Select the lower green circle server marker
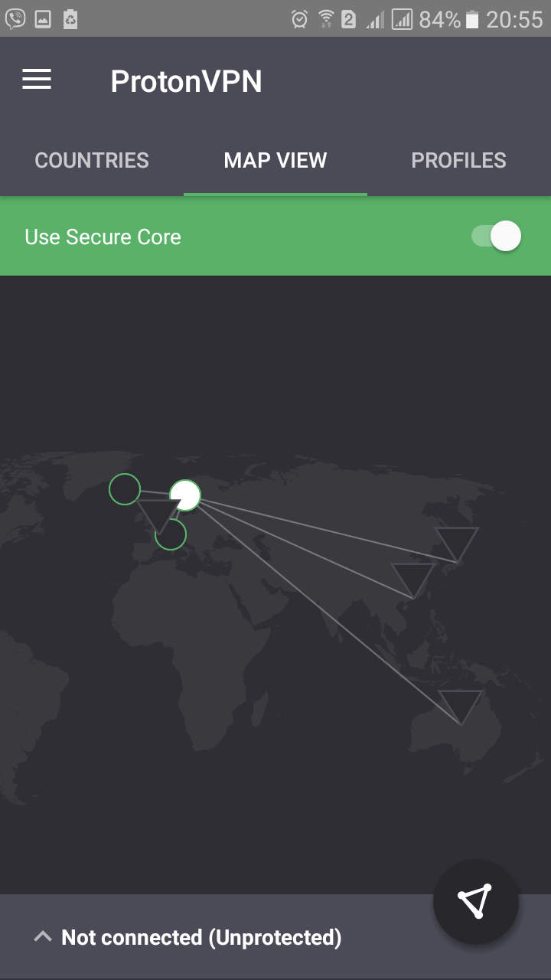This screenshot has width=551, height=980. 171,534
